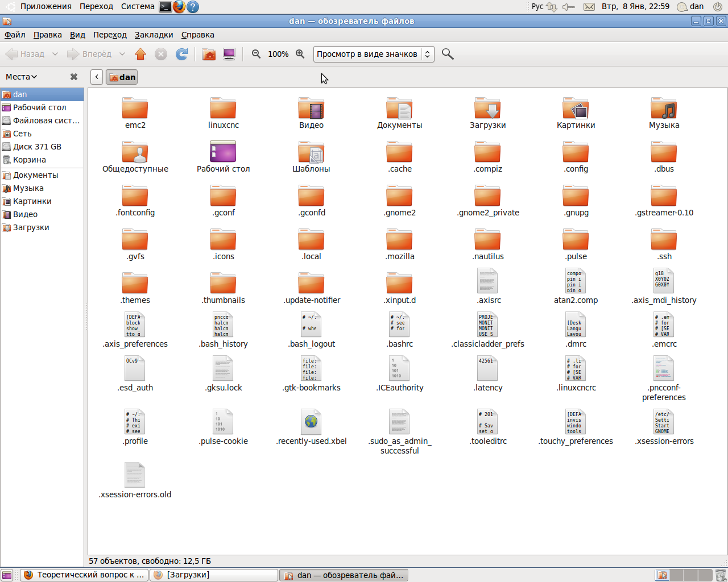The height and width of the screenshot is (582, 728).
Task: Click the Рус keyboard layout indicator
Action: (x=537, y=6)
